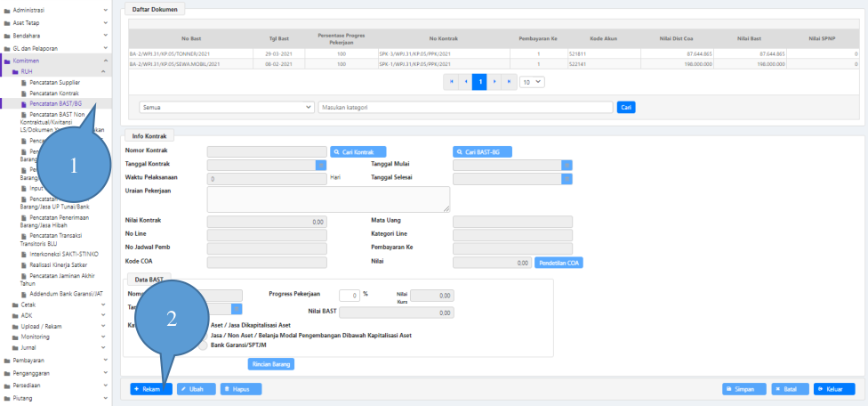868x406 pixels.
Task: Click the Administrasi folder icon
Action: click(x=5, y=8)
